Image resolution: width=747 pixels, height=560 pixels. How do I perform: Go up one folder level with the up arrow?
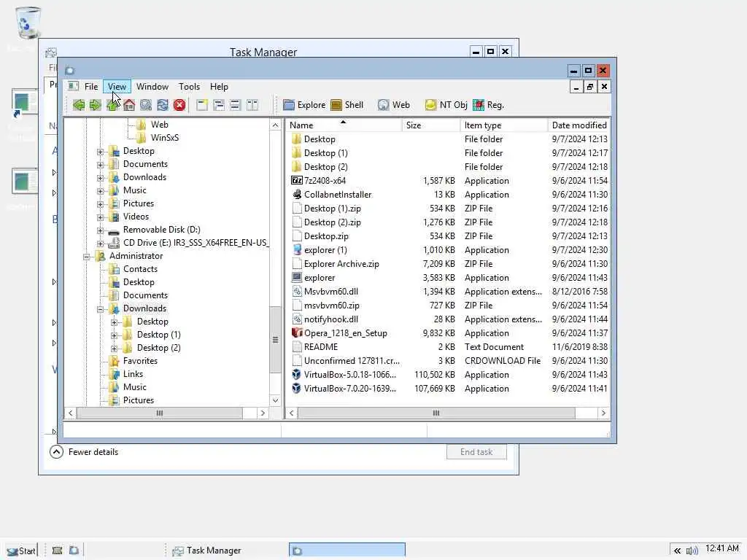point(112,105)
